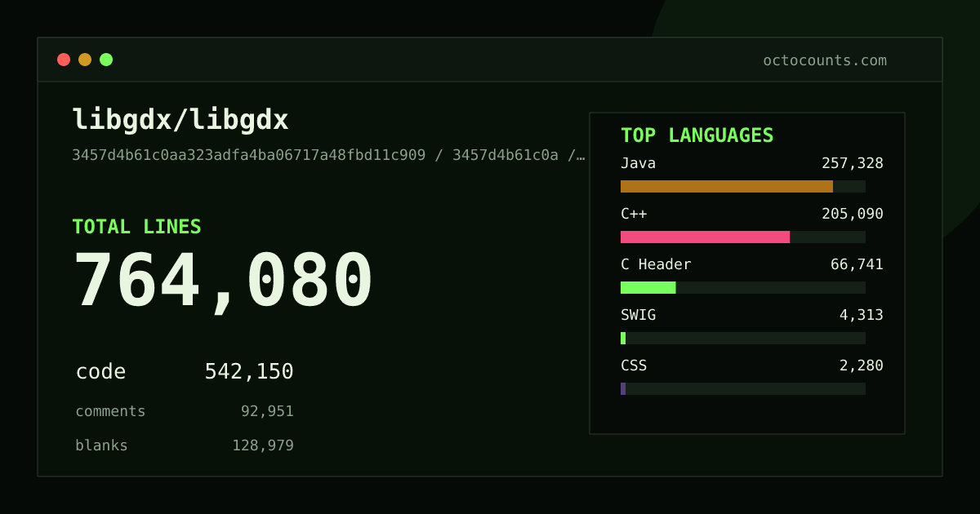Image resolution: width=980 pixels, height=514 pixels.
Task: Click the green window dot
Action: [x=106, y=60]
